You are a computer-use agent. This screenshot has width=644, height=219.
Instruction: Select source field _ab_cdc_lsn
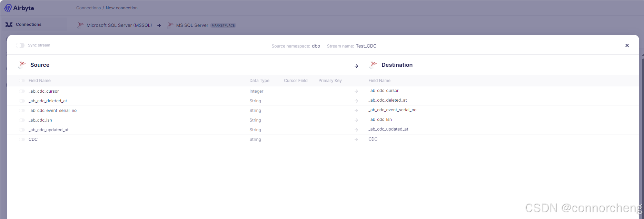40,120
